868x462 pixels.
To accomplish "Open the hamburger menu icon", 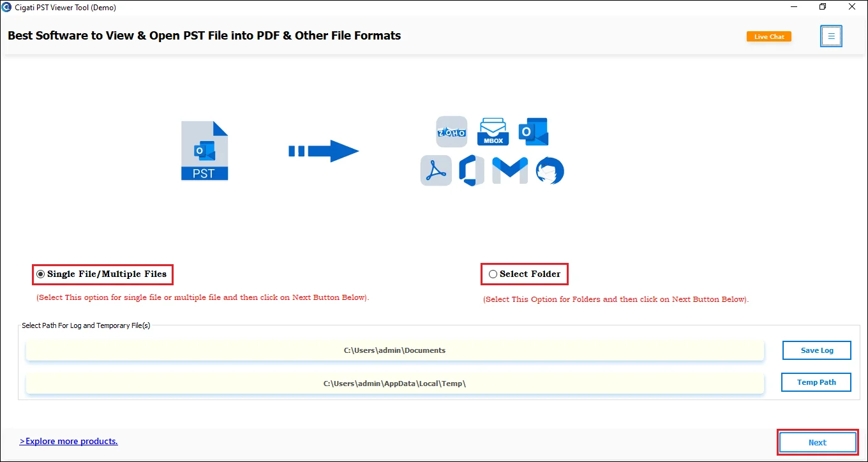I will (831, 36).
